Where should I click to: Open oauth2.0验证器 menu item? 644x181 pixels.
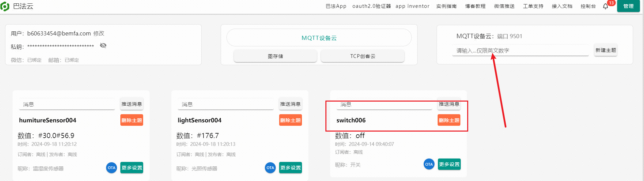(372, 6)
